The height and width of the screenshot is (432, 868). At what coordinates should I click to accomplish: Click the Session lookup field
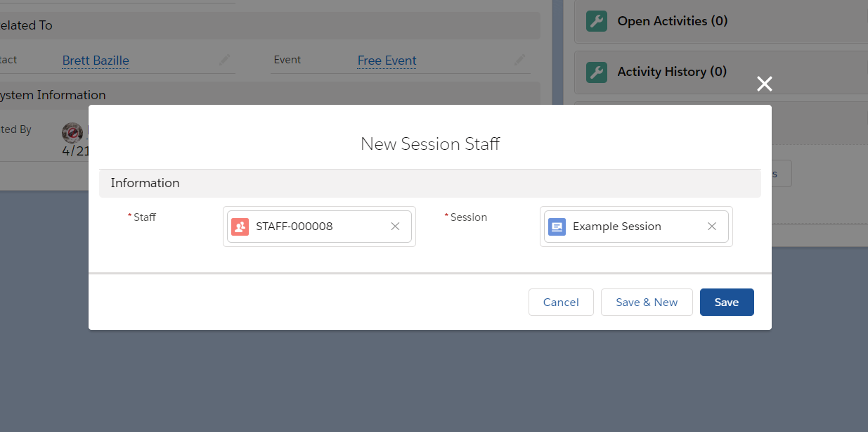pos(636,227)
